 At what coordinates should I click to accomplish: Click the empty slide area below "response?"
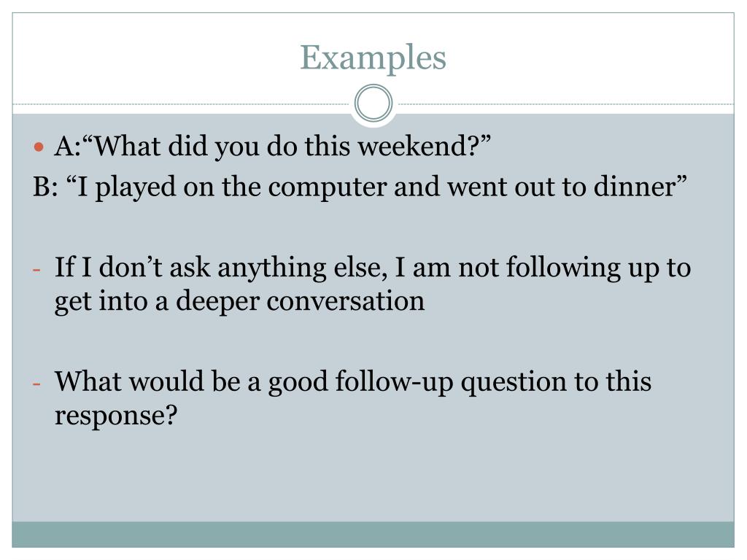[x=373, y=476]
